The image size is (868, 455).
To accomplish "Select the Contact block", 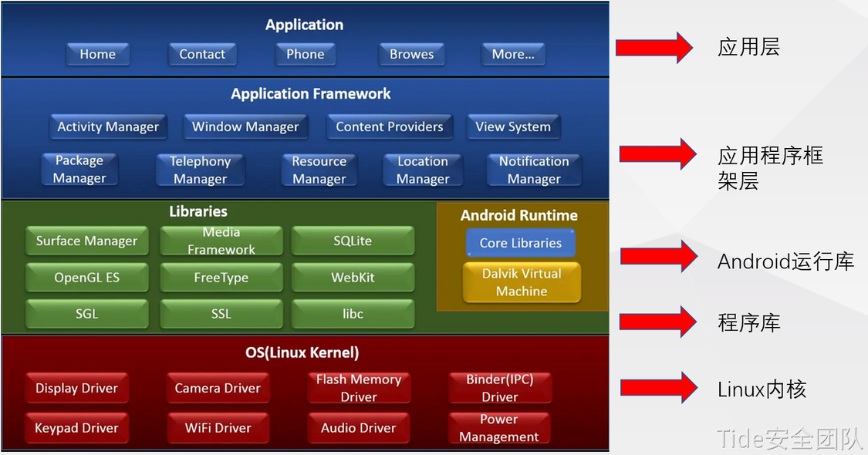I will [x=202, y=54].
